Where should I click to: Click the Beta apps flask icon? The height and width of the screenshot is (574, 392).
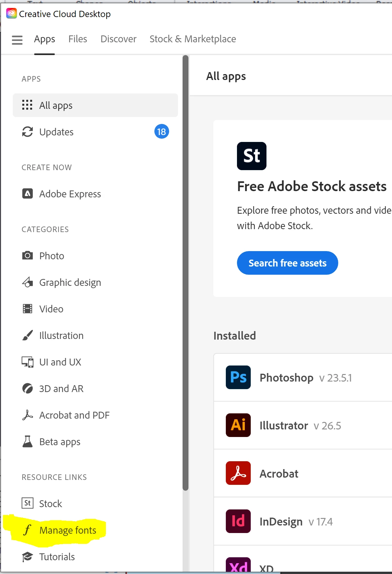click(28, 442)
